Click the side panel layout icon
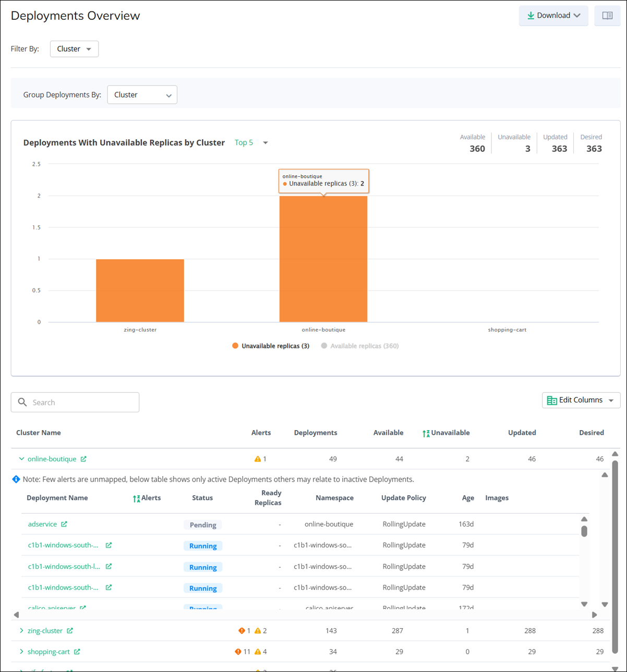The height and width of the screenshot is (672, 627). click(607, 16)
